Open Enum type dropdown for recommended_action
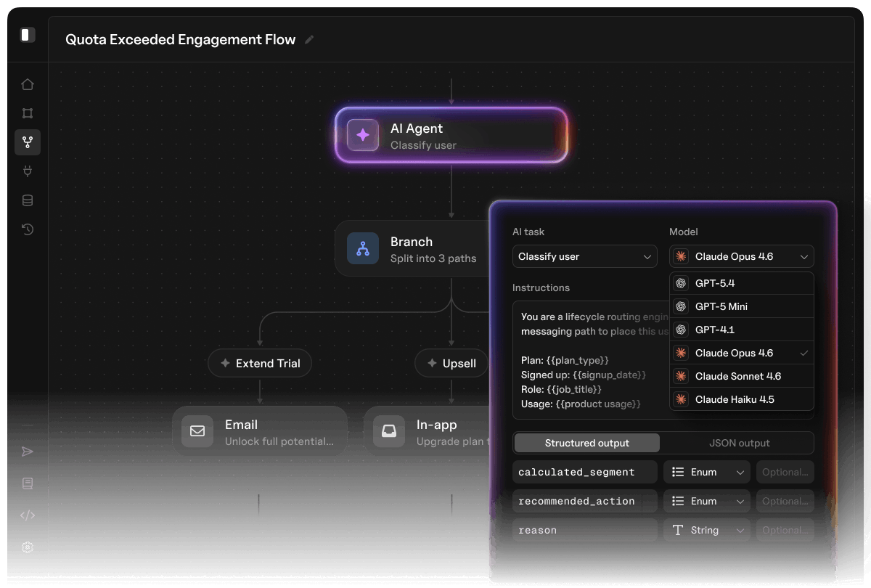This screenshot has width=871, height=588. click(x=707, y=501)
